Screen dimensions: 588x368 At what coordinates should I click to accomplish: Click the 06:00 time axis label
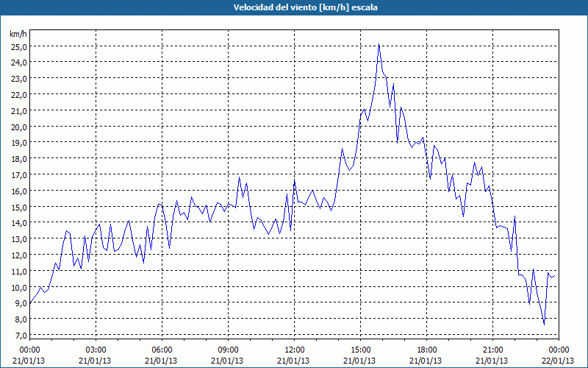coord(162,350)
